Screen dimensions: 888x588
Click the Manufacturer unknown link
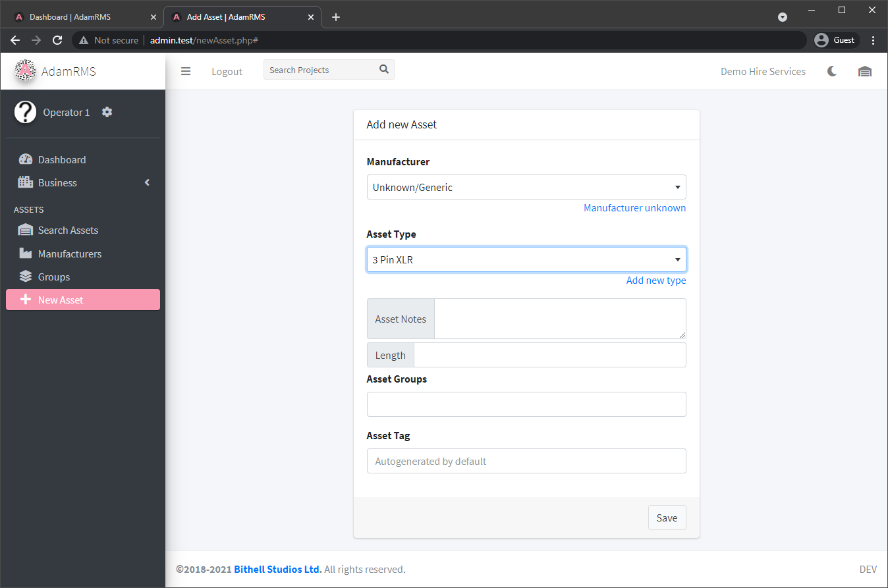(x=634, y=207)
